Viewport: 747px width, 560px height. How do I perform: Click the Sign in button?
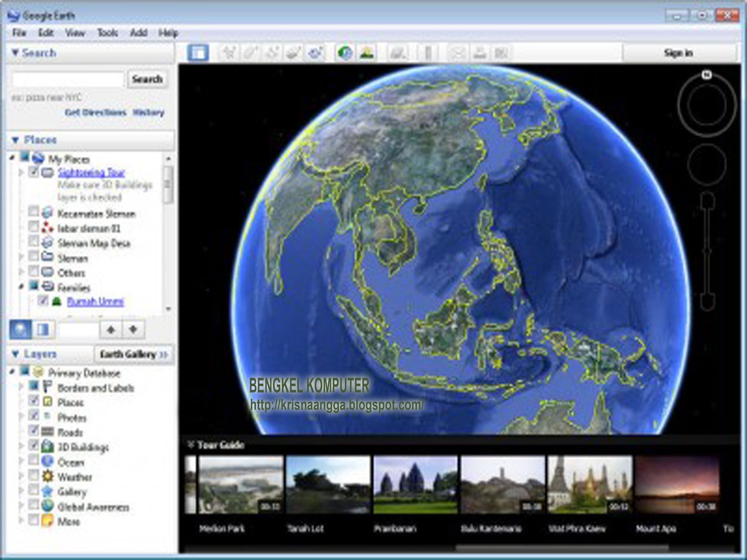pos(678,53)
